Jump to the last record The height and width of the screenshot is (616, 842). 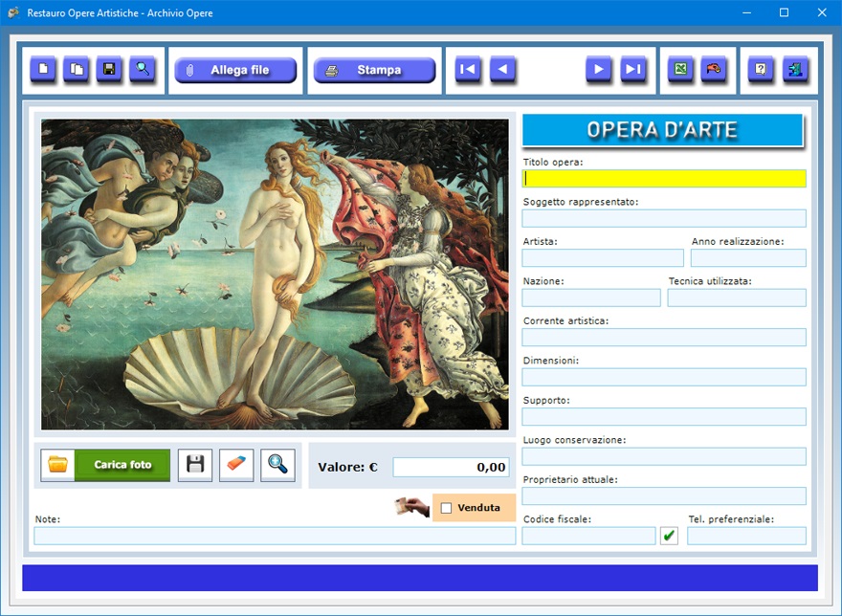tap(632, 70)
